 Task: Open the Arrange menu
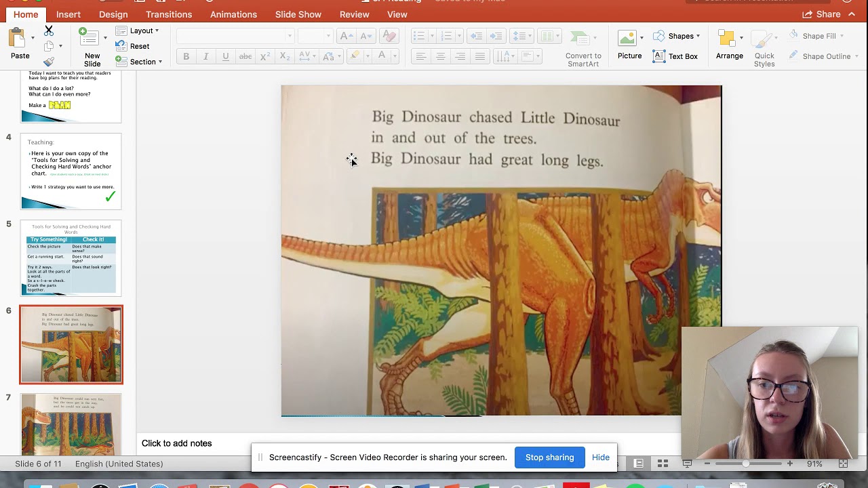click(730, 45)
